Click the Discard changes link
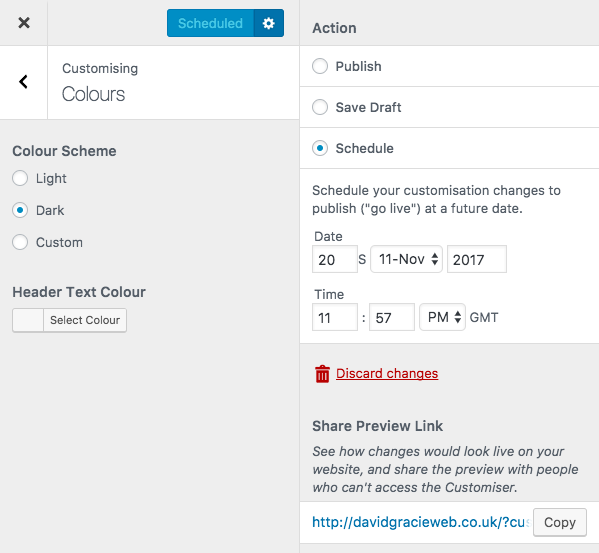This screenshot has height=553, width=599. click(387, 374)
